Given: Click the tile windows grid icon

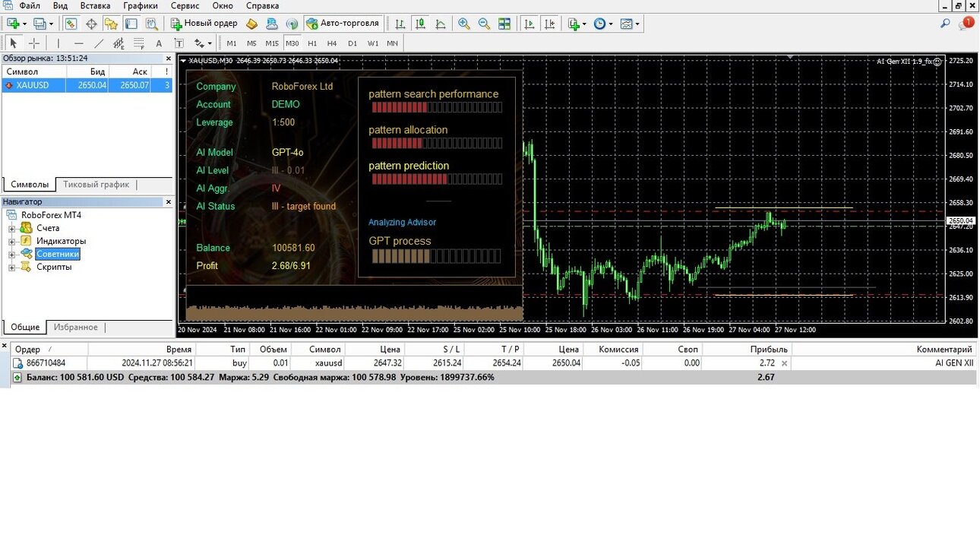Looking at the screenshot, I should [504, 24].
